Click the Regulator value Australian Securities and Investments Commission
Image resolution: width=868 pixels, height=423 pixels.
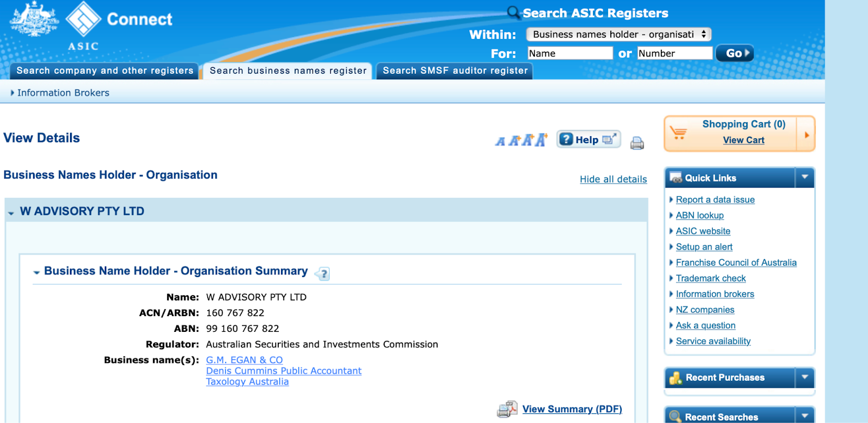coord(322,344)
